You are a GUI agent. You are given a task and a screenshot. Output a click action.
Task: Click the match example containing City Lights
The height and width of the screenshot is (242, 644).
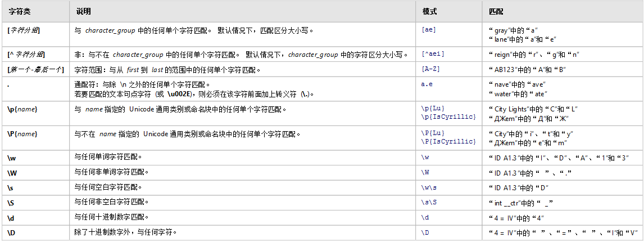coord(534,110)
